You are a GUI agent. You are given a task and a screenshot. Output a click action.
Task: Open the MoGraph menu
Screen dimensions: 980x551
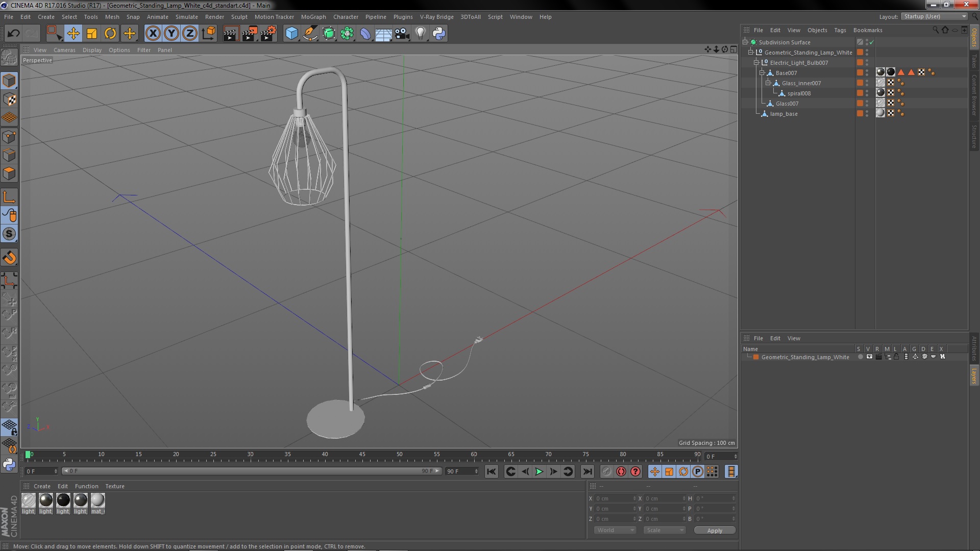pyautogui.click(x=313, y=17)
